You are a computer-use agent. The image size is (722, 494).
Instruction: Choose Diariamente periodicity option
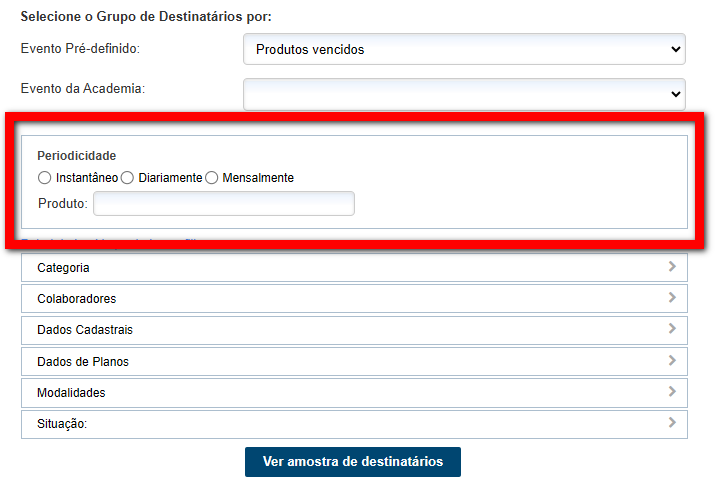[127, 178]
